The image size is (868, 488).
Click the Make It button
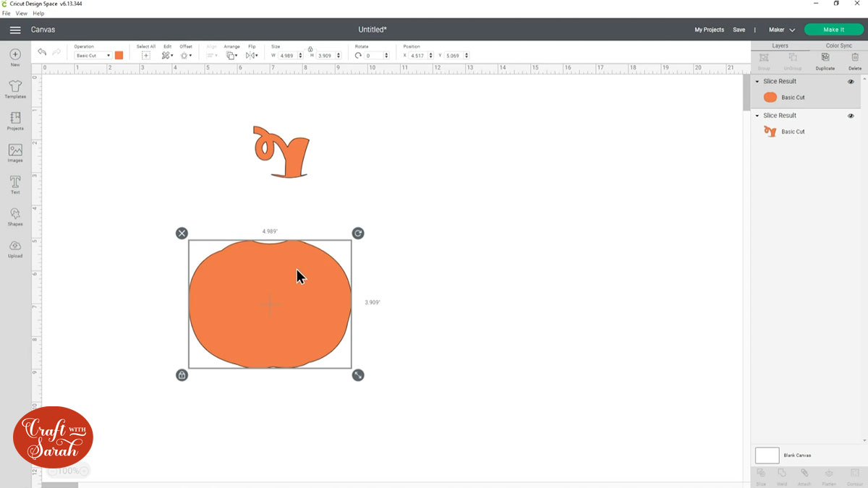[833, 30]
